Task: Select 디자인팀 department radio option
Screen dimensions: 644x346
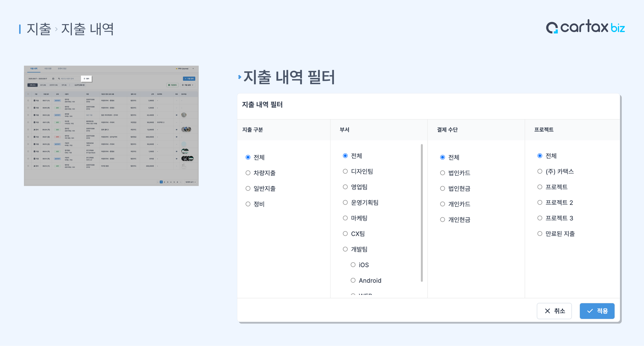Action: 345,171
